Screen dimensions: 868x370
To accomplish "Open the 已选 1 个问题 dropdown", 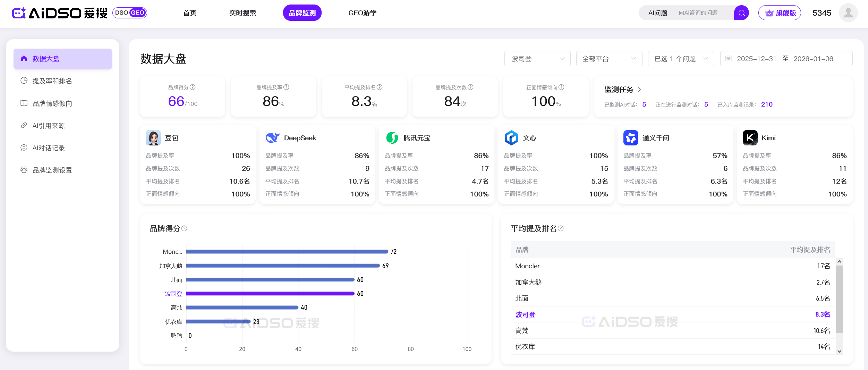I will (681, 59).
